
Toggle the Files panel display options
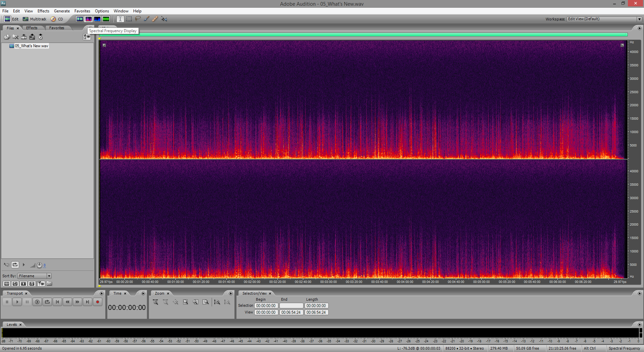(87, 37)
